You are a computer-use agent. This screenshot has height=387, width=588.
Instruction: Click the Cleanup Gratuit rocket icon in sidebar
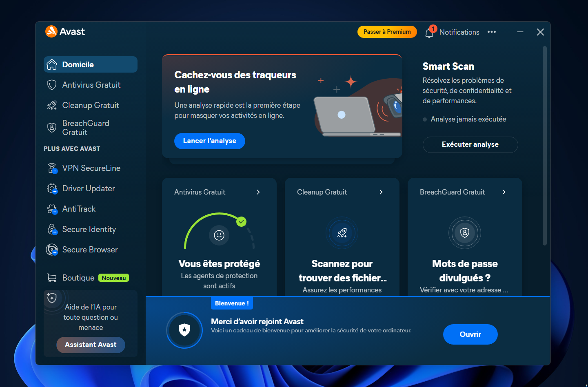pos(52,105)
